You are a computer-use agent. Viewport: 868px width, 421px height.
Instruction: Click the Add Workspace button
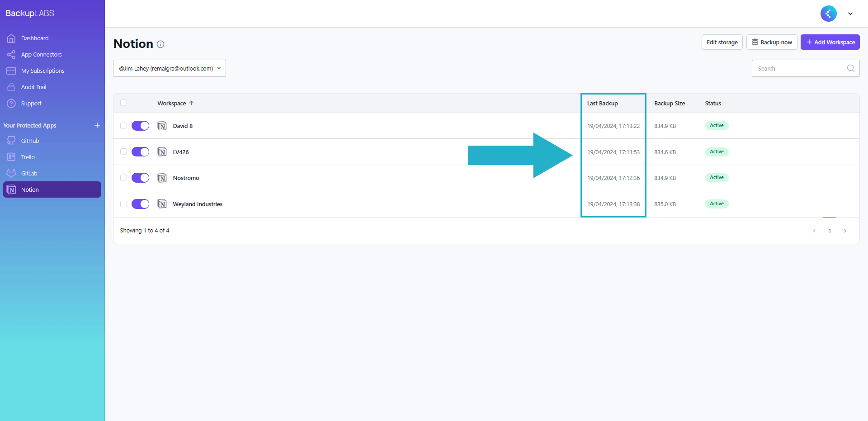coord(830,42)
